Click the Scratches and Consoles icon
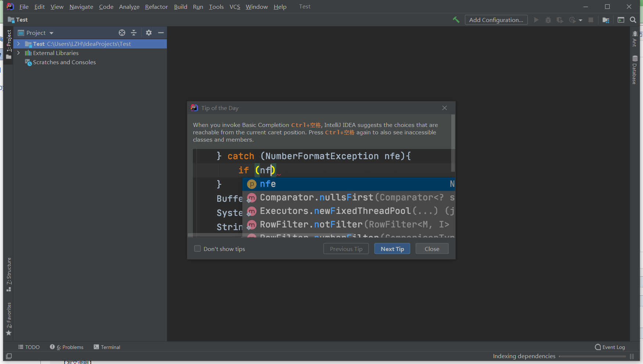This screenshot has height=364, width=643. (28, 62)
